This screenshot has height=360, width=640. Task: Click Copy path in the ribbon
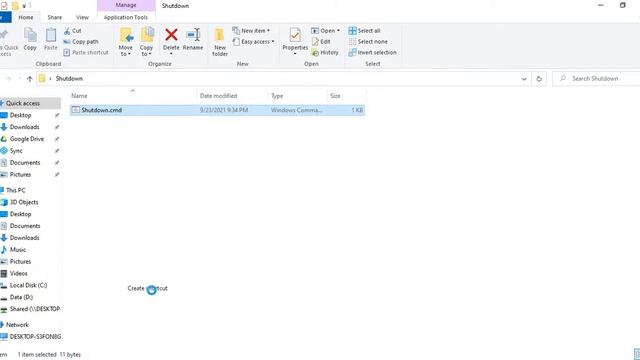[x=81, y=42]
